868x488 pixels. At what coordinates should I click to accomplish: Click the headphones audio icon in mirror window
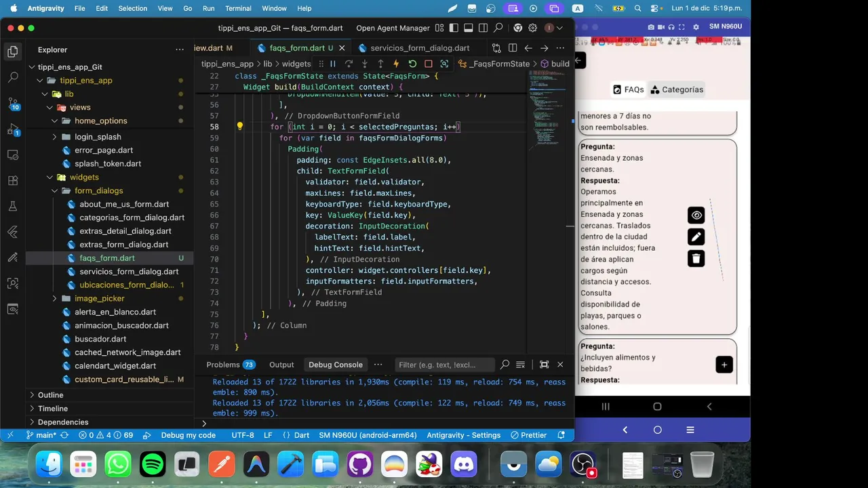click(x=671, y=27)
